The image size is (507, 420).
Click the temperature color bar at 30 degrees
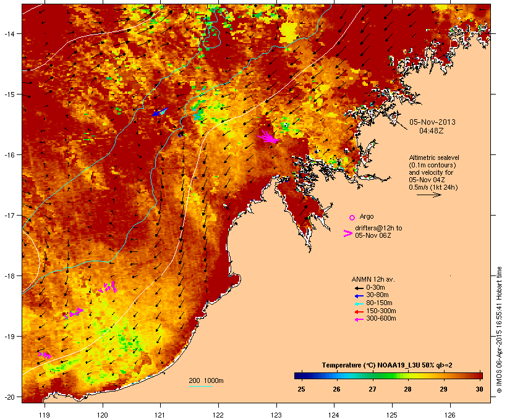(x=481, y=376)
